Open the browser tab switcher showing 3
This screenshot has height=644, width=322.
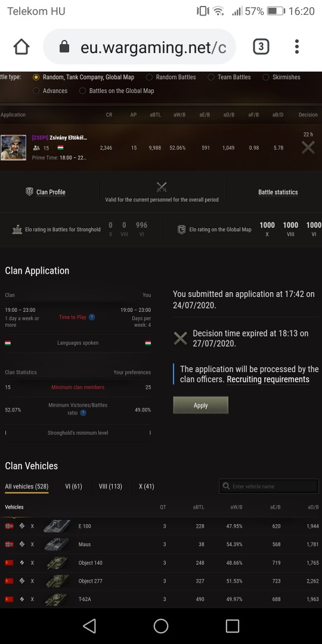point(261,47)
